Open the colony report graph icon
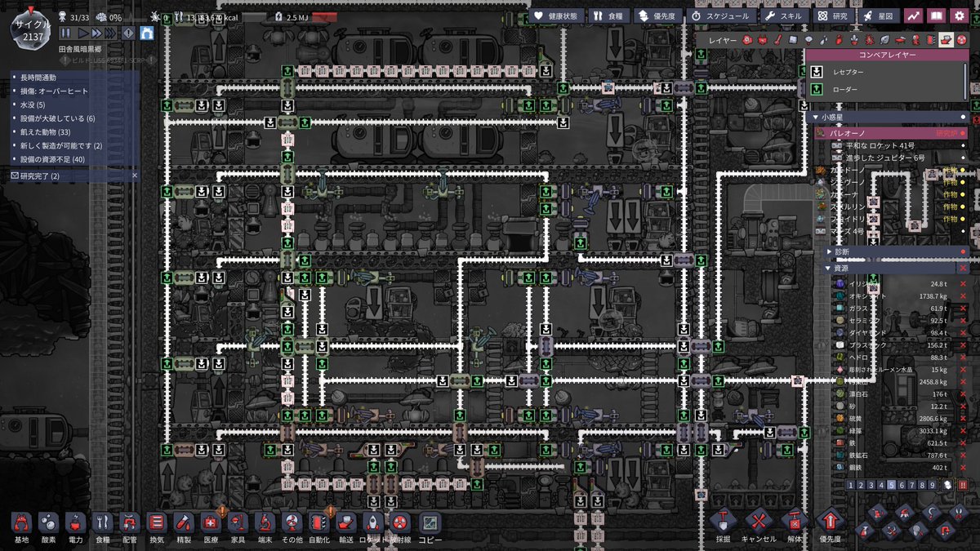Screen dimensions: 980x551 913,16
